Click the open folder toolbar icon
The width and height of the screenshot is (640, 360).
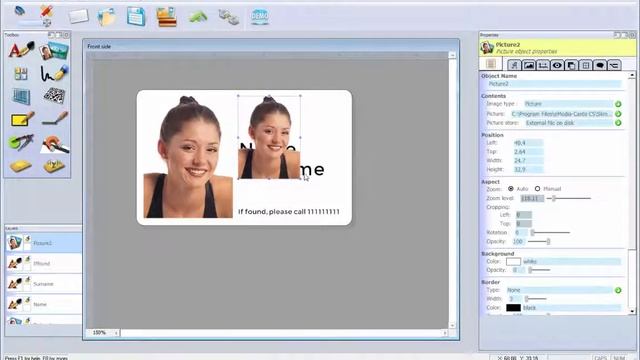click(107, 17)
